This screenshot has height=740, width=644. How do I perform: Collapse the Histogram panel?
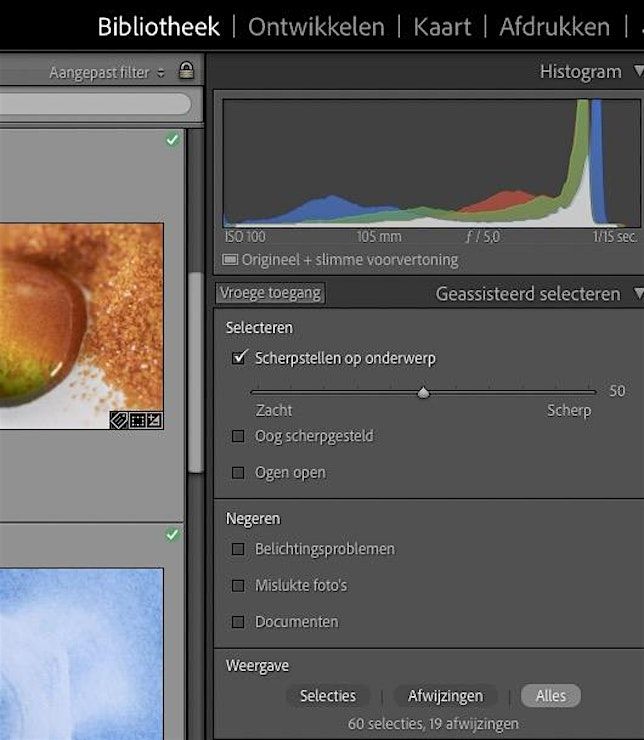coord(638,71)
